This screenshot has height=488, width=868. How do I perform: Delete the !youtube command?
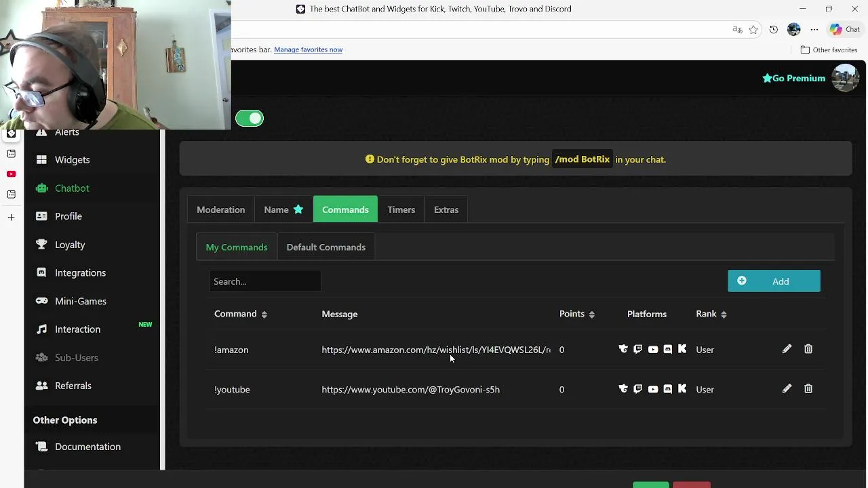coord(808,388)
